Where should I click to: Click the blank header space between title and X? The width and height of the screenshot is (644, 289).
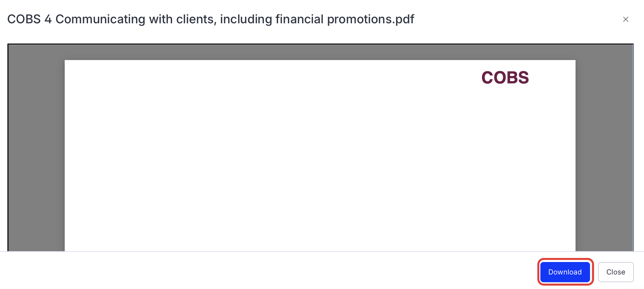[x=516, y=19]
